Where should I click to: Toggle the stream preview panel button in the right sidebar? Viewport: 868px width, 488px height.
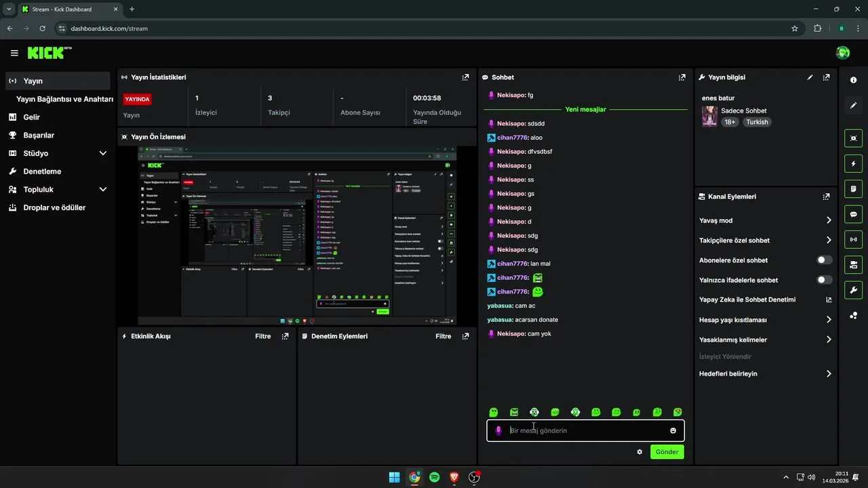click(x=853, y=138)
